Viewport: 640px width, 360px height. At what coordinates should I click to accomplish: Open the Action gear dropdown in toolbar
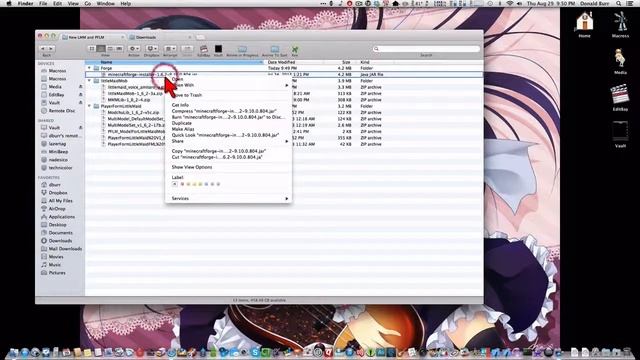click(134, 49)
